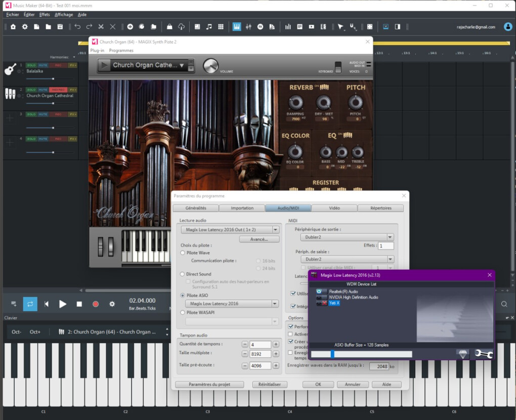
Task: Redo with the toolbar forward arrow
Action: coord(89,27)
